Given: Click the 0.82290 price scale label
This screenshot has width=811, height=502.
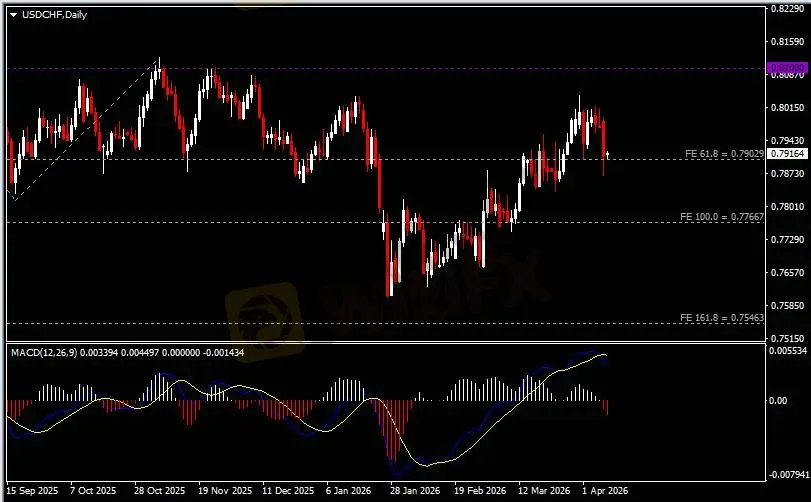Looking at the screenshot, I should pyautogui.click(x=786, y=9).
